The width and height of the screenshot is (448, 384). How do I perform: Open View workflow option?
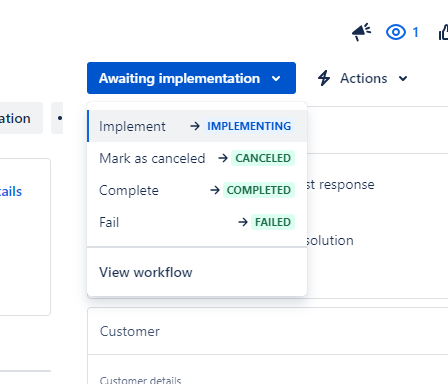pyautogui.click(x=197, y=272)
